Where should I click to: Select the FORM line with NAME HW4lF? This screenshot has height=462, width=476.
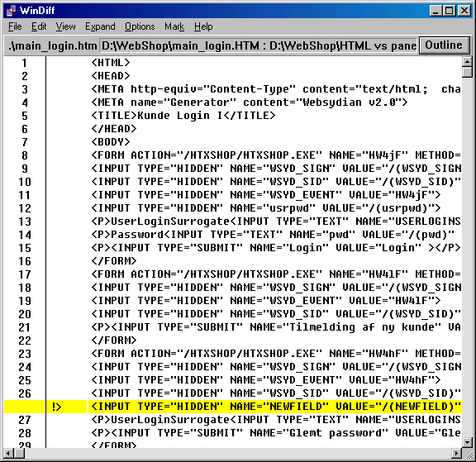click(276, 274)
